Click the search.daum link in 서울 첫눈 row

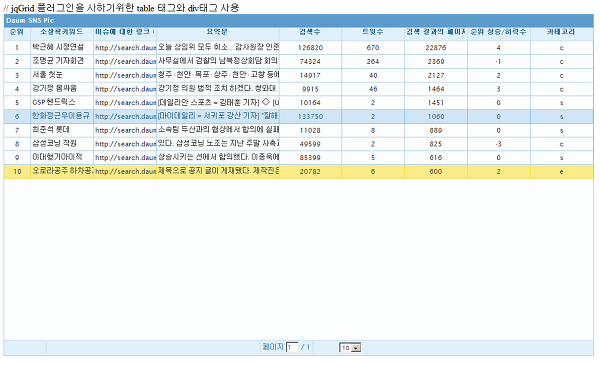click(x=125, y=75)
